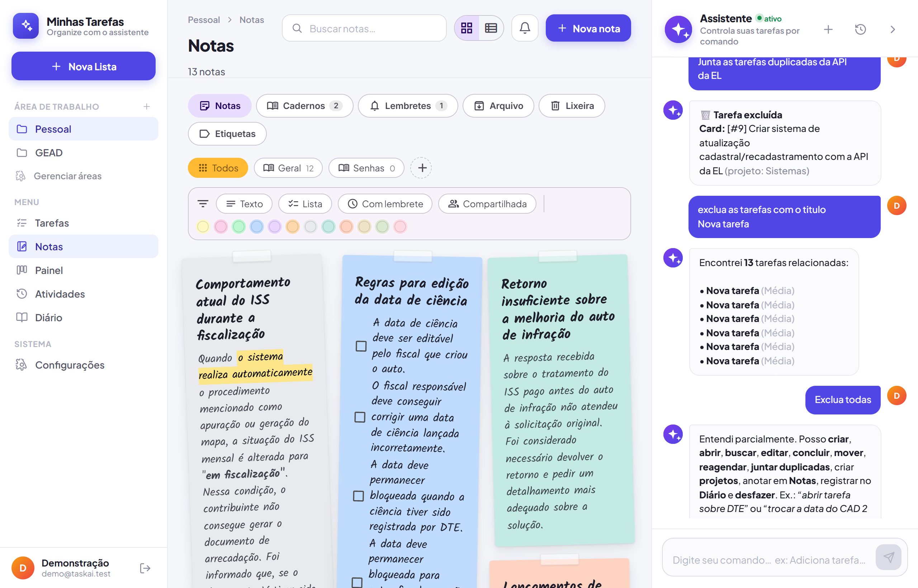
Task: Open the Lixeira tab
Action: [x=572, y=106]
